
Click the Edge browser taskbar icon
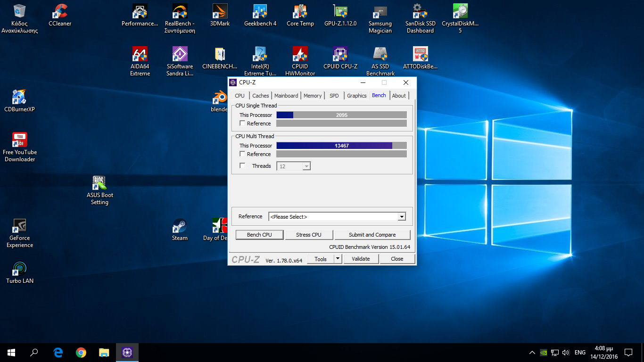click(58, 352)
